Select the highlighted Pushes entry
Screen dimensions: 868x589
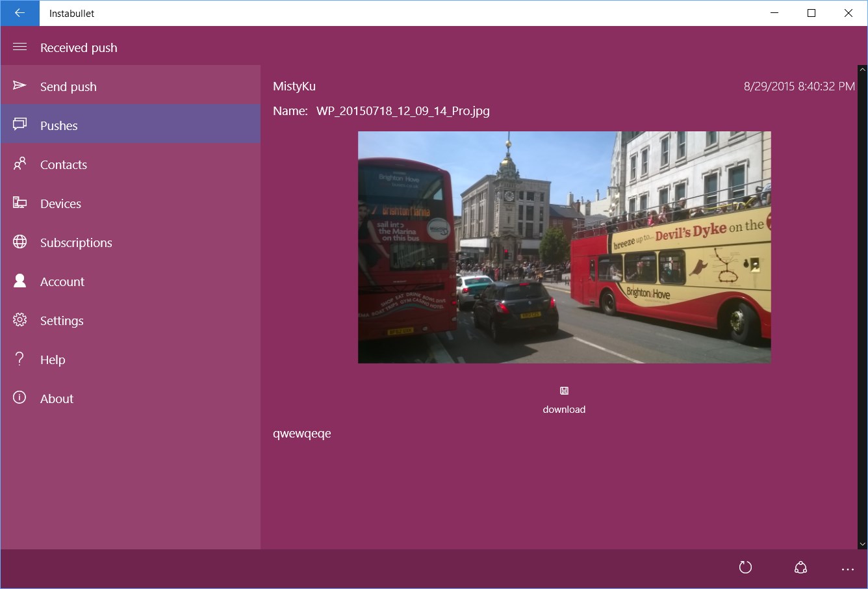click(x=59, y=125)
